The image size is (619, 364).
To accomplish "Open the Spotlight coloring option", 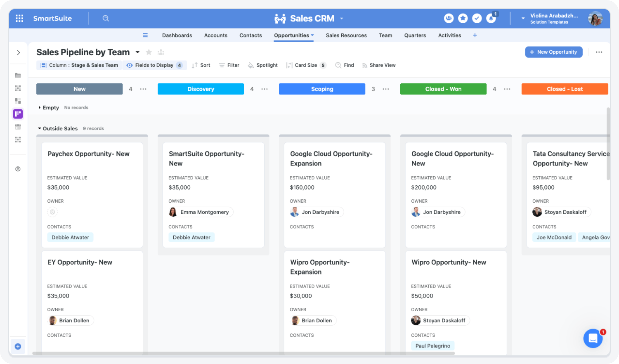I will pyautogui.click(x=262, y=65).
